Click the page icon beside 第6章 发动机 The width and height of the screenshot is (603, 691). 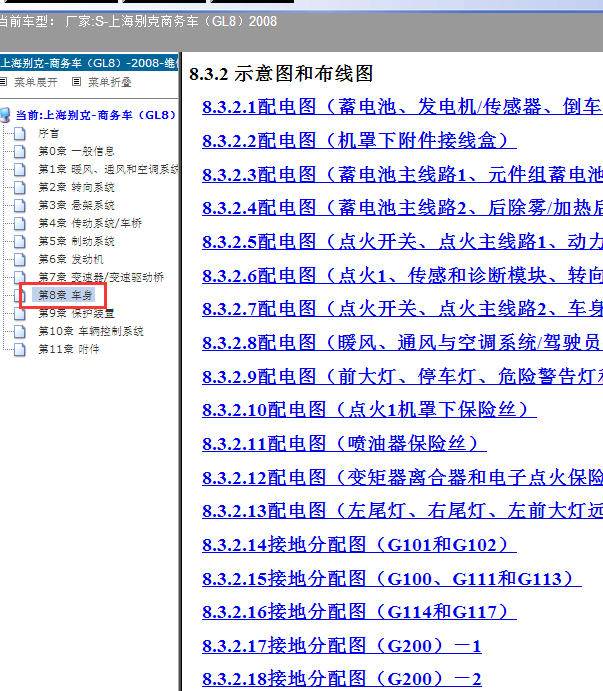[x=20, y=260]
